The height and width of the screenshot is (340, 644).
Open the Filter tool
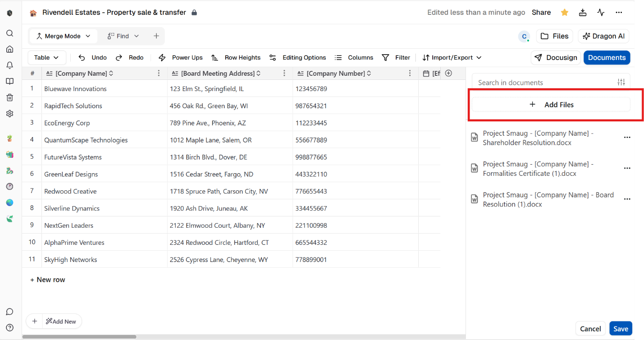(396, 58)
